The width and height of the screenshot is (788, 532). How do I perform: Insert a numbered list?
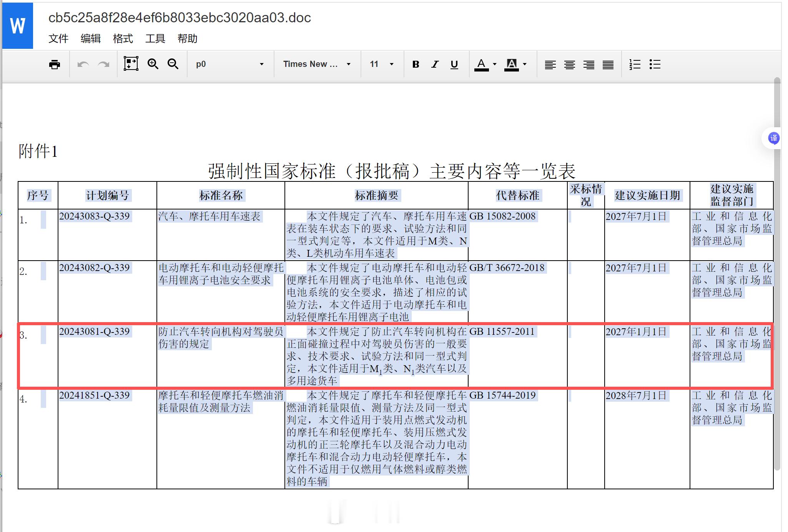coord(635,64)
